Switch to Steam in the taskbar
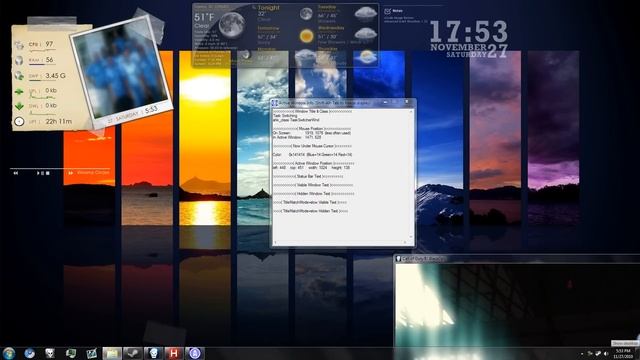Viewport: 640px width, 360px height. pos(133,353)
